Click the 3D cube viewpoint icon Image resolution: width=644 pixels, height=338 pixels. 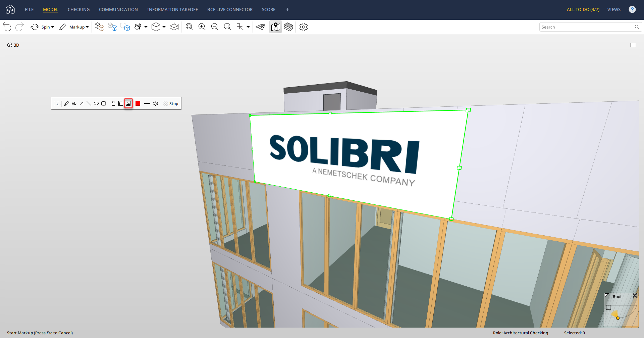[x=156, y=27]
